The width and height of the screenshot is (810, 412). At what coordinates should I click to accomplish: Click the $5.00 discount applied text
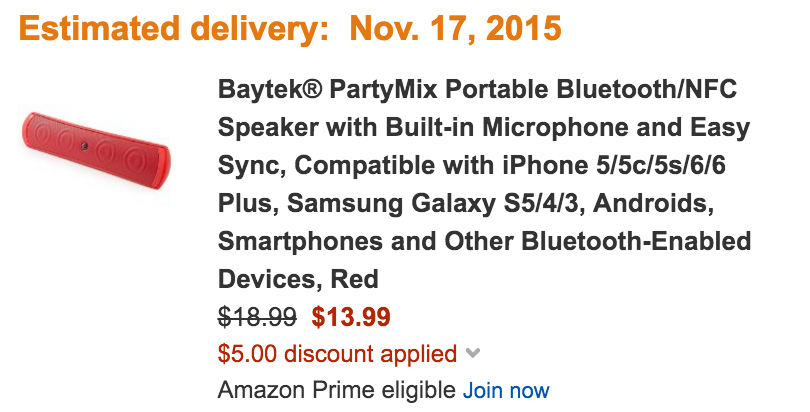[337, 353]
